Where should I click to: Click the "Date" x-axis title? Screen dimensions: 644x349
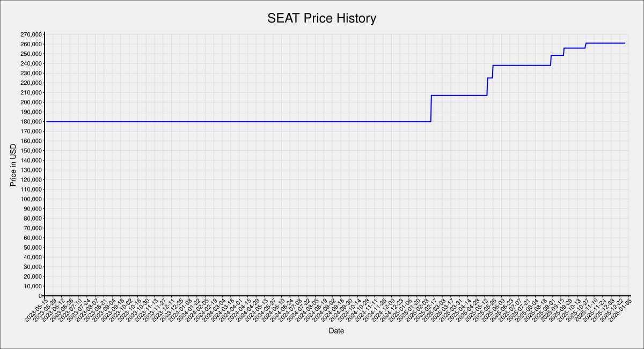[x=336, y=331]
